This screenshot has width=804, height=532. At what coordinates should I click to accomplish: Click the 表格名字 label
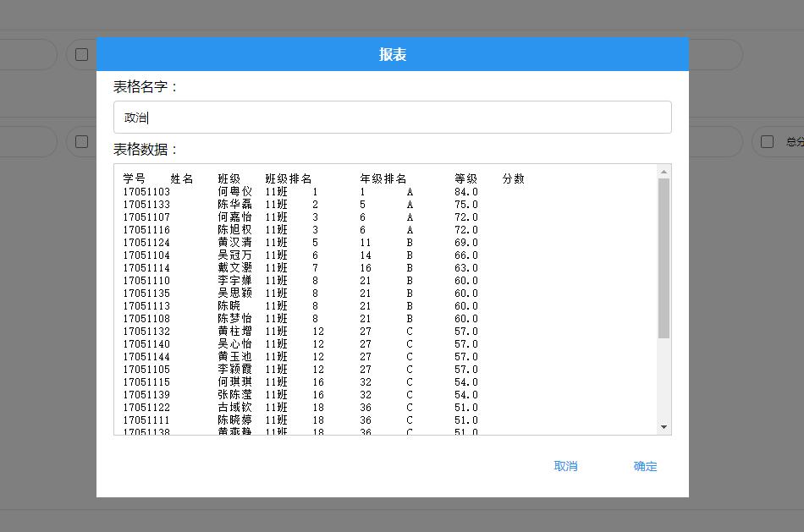pyautogui.click(x=146, y=87)
